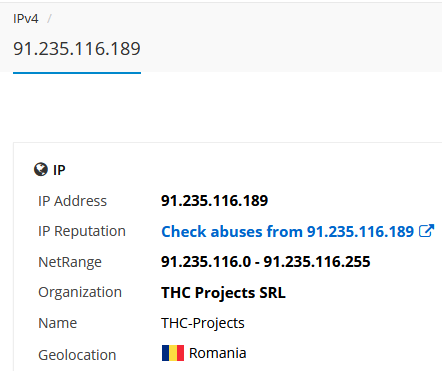Click the external link icon after abuse link
This screenshot has height=371, width=442.
coord(426,231)
